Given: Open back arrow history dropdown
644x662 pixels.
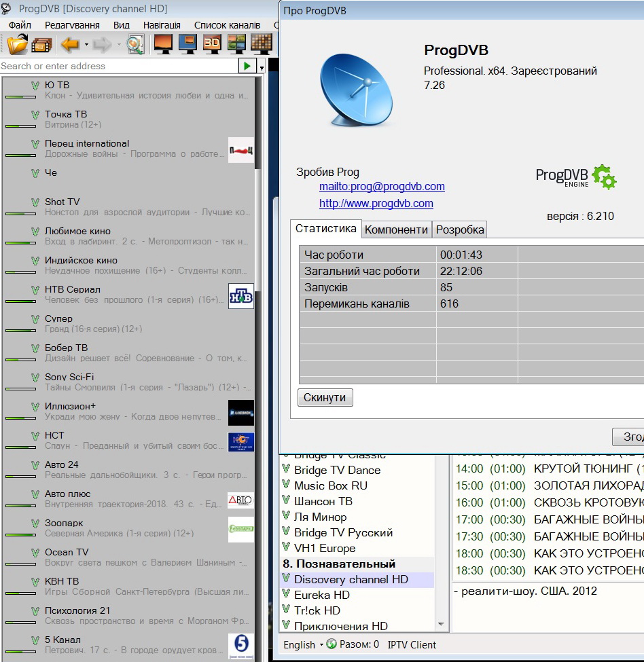Looking at the screenshot, I should click(x=86, y=45).
